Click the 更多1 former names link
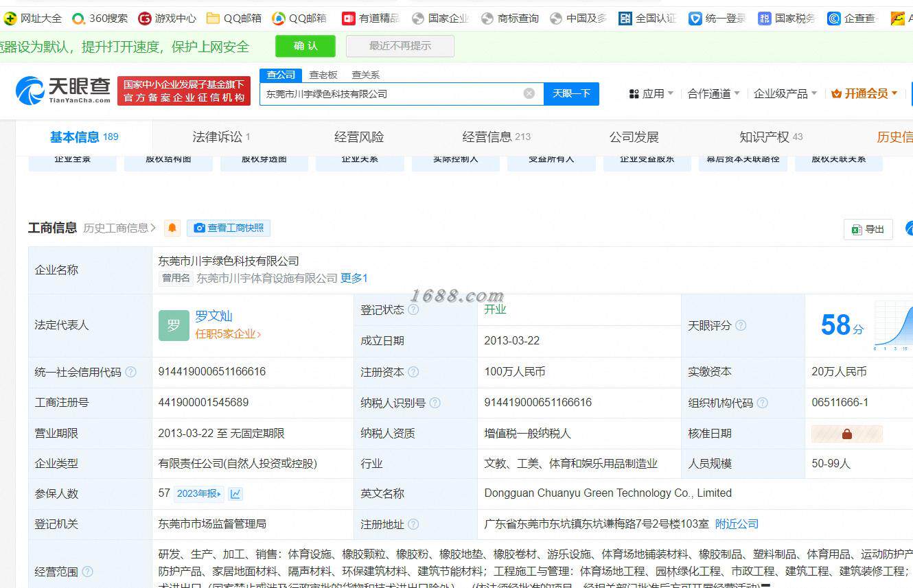The image size is (913, 588). [354, 278]
